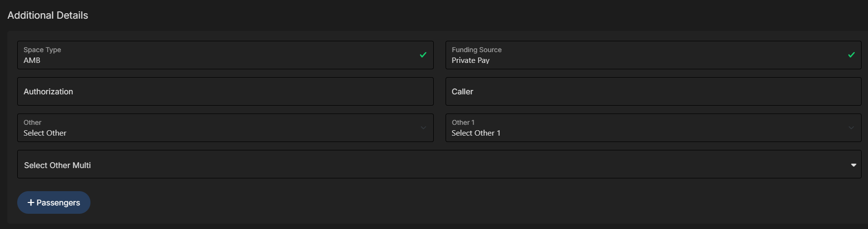This screenshot has width=868, height=229.
Task: Click the green checkmark in Funding Source
Action: pos(851,55)
